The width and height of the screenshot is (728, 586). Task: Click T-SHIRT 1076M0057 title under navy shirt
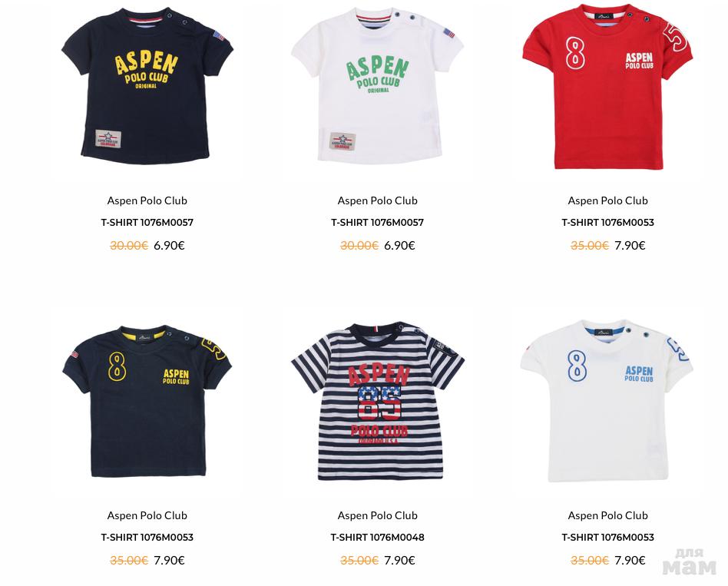147,223
